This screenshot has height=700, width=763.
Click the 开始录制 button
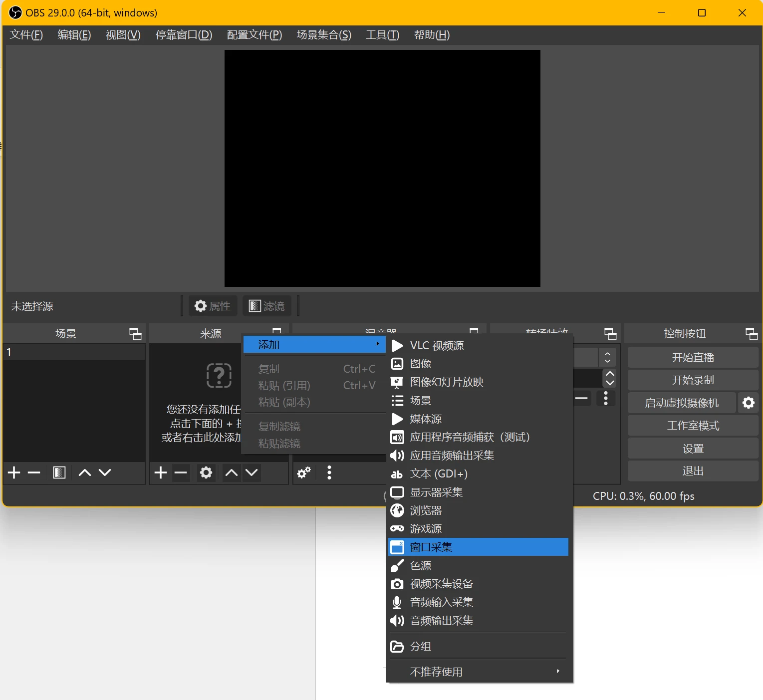(693, 380)
